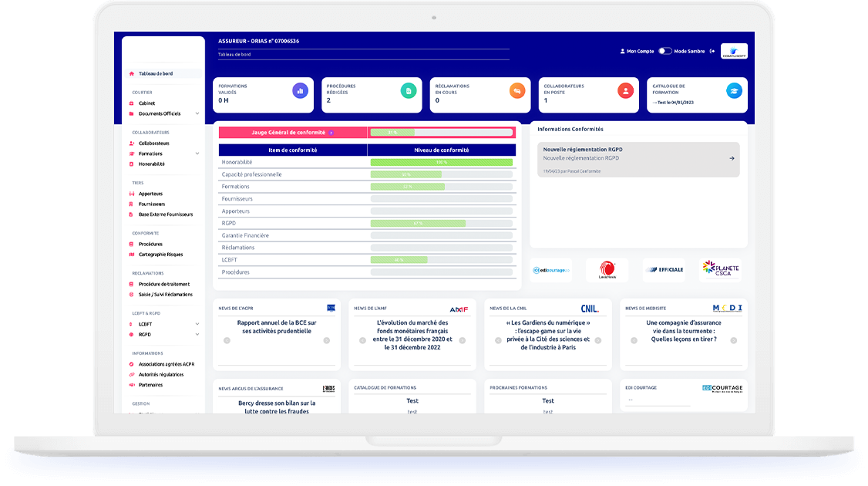The height and width of the screenshot is (486, 868).
Task: Open Cartographie Risques in sidebar
Action: [160, 255]
